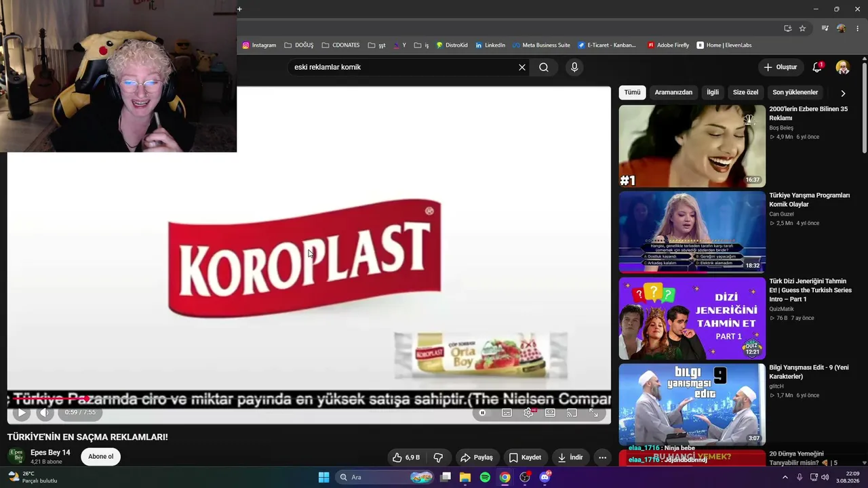The width and height of the screenshot is (868, 488).
Task: Select the Son yüklenenler filter chip
Action: click(x=795, y=92)
